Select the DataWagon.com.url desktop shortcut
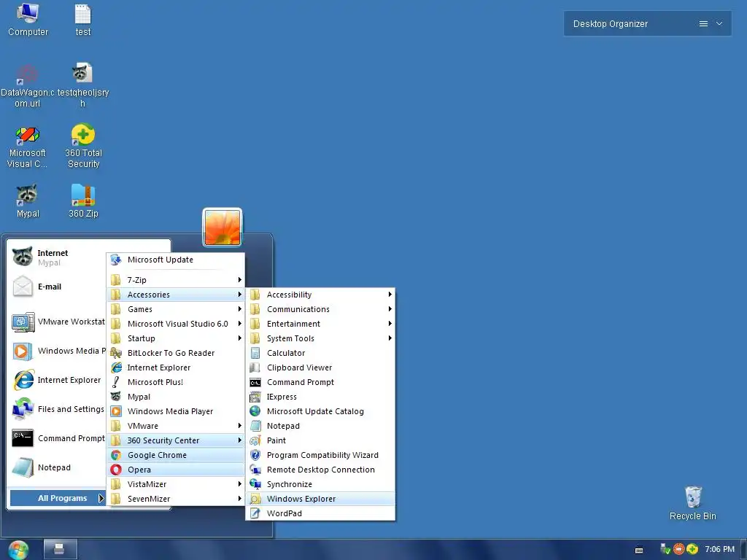This screenshot has height=560, width=747. click(x=27, y=86)
